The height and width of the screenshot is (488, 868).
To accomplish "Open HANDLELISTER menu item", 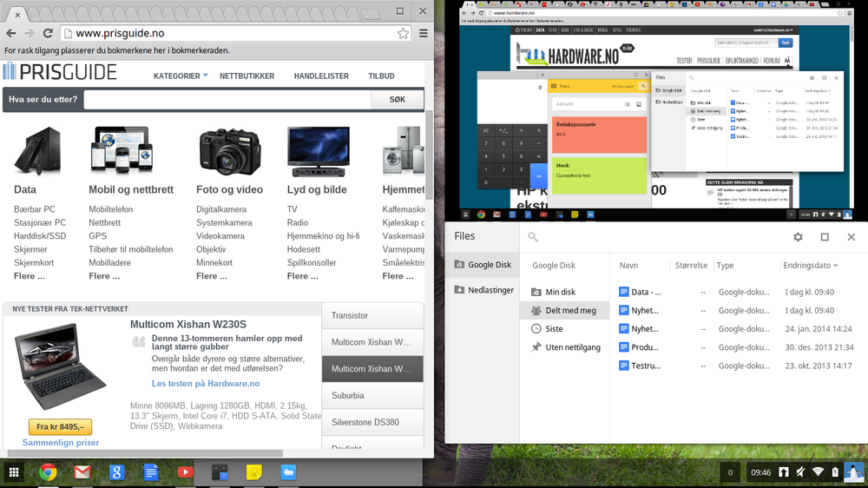I will click(x=321, y=76).
